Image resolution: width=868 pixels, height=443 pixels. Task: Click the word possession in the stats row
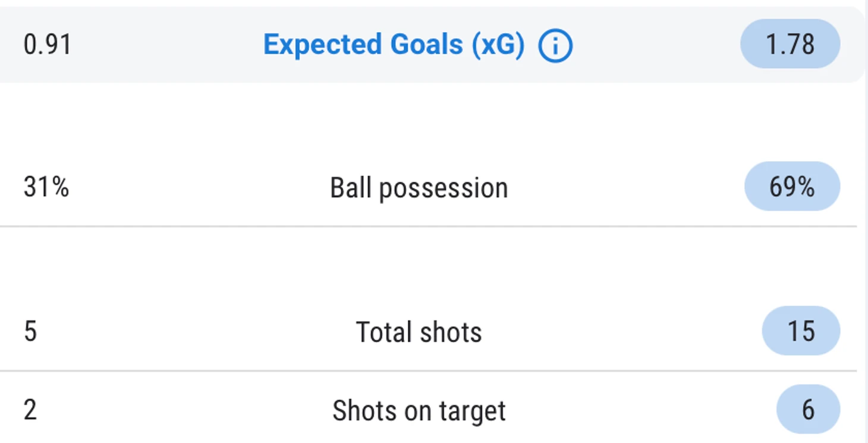[444, 189]
